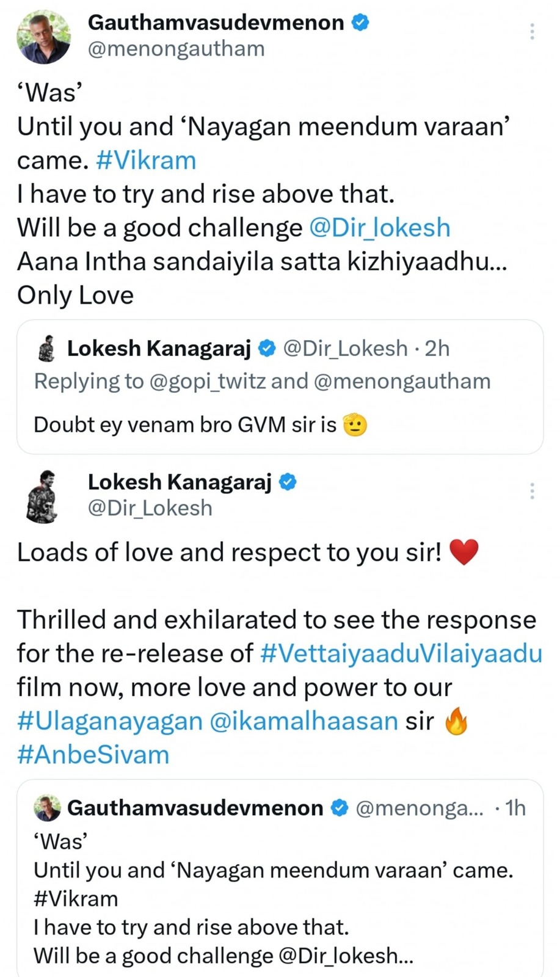
Task: Open @Dir_lokesh mention in Gautham's tweet
Action: 380,228
